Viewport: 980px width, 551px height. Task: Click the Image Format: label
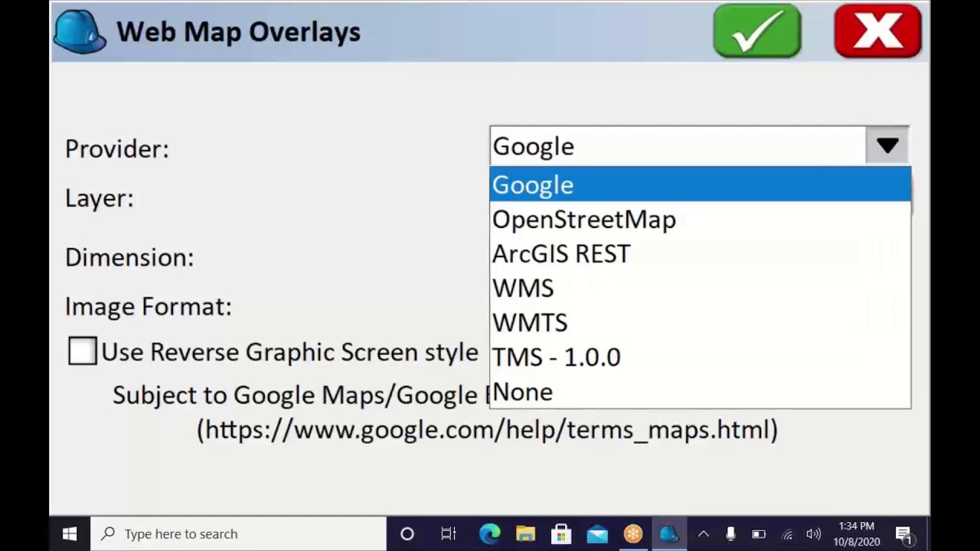[149, 306]
